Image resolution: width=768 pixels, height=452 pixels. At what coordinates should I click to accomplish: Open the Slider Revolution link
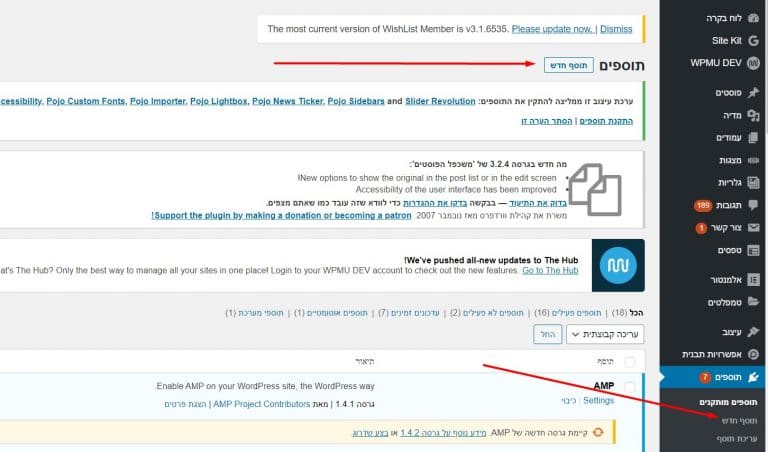[x=440, y=101]
